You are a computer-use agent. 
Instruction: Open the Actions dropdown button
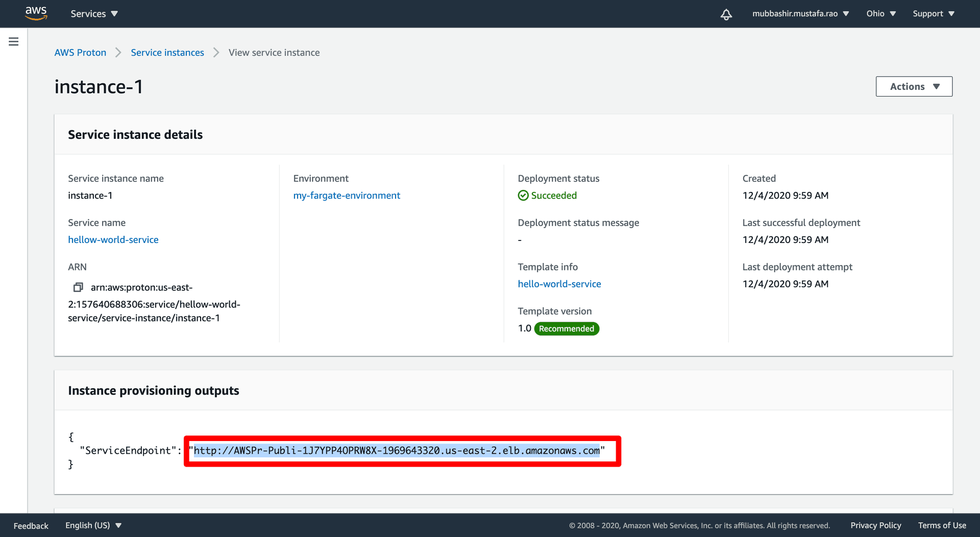(x=914, y=87)
